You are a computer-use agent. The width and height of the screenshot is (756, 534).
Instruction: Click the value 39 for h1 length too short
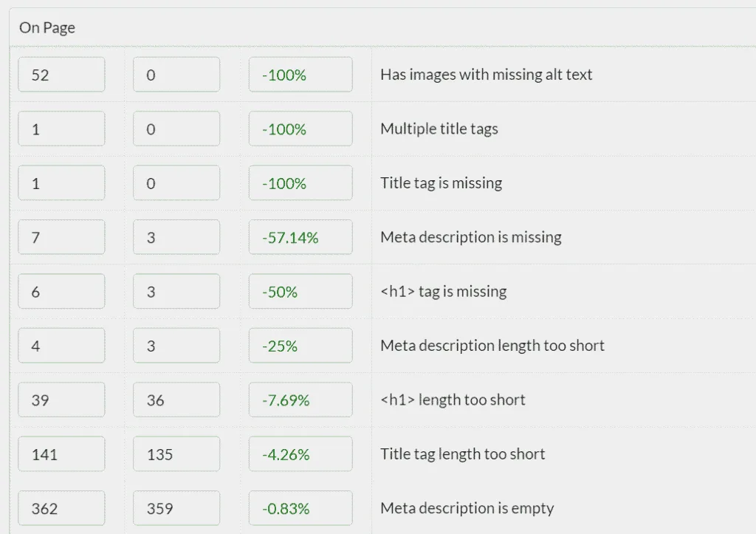coord(61,399)
